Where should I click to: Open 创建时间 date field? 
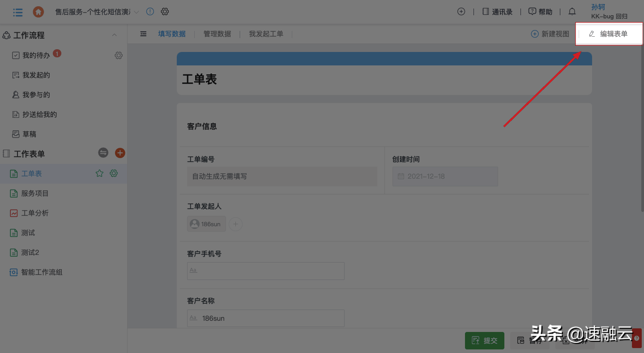[445, 176]
